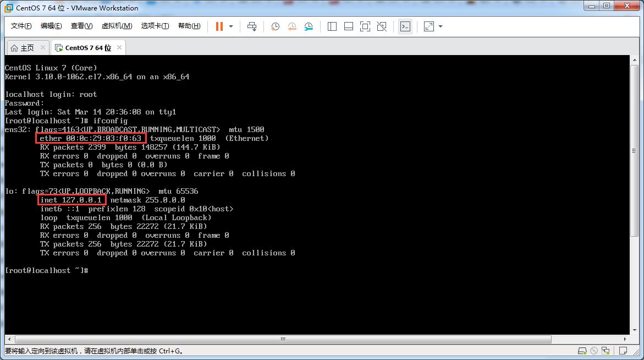Click the message notes icon in status bar
The height and width of the screenshot is (360, 644).
[623, 351]
